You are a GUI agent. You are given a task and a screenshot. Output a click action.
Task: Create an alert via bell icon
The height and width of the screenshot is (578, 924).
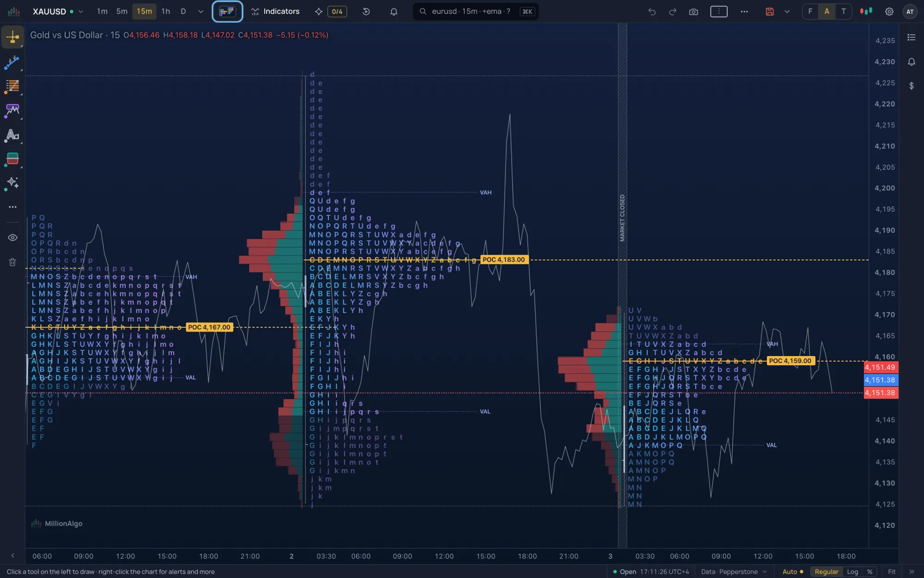coord(394,12)
